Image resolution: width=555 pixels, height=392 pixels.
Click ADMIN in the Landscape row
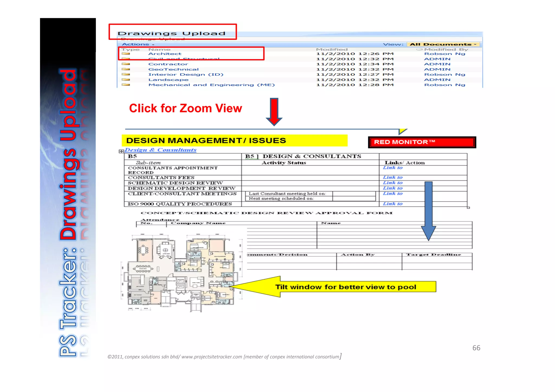pyautogui.click(x=437, y=80)
